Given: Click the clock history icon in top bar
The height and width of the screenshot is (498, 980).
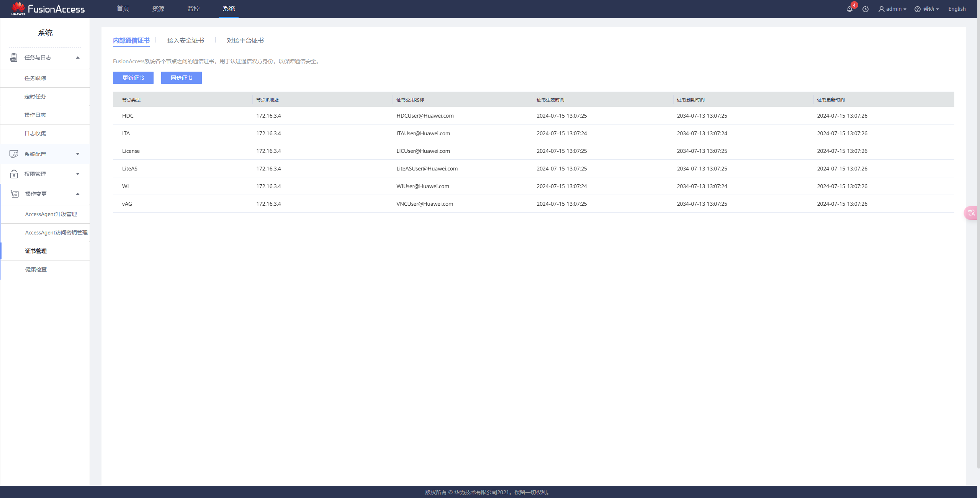Looking at the screenshot, I should [865, 9].
